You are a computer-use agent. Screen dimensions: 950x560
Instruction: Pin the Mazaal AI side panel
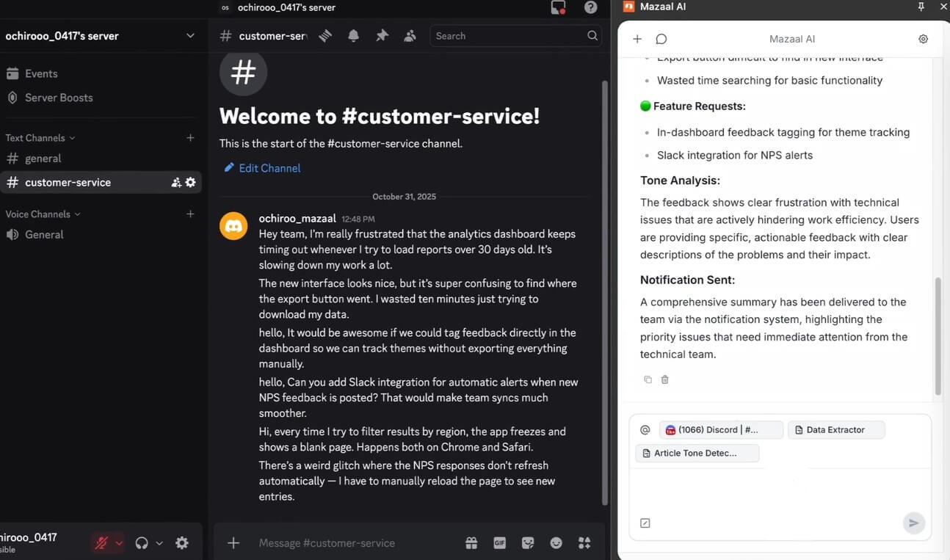click(921, 7)
